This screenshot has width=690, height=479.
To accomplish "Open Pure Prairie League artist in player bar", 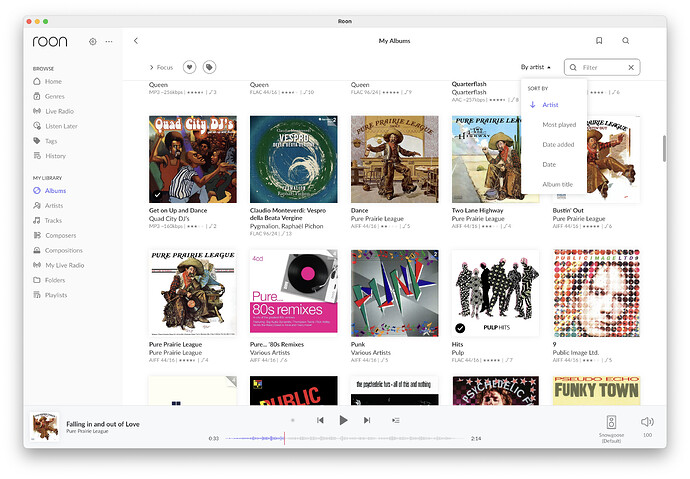I will point(87,431).
